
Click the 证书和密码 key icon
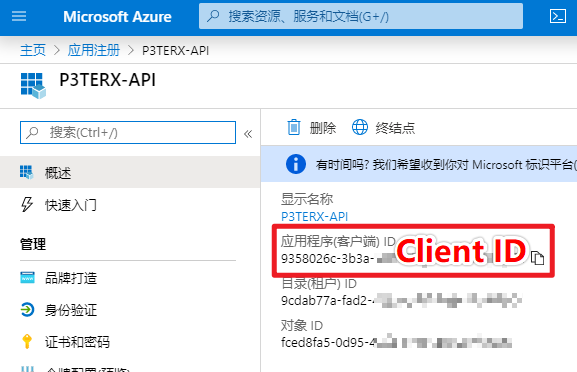(27, 341)
